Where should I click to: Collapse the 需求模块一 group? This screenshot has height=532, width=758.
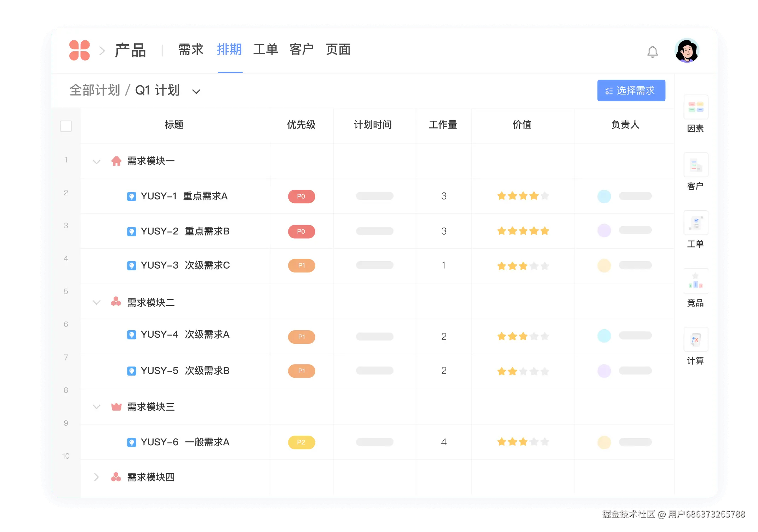pyautogui.click(x=96, y=162)
